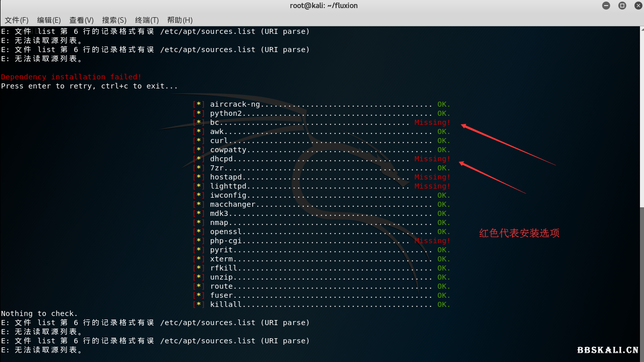Click the hostapd dependency entry
Screen dimensions: 644x362
(226, 177)
